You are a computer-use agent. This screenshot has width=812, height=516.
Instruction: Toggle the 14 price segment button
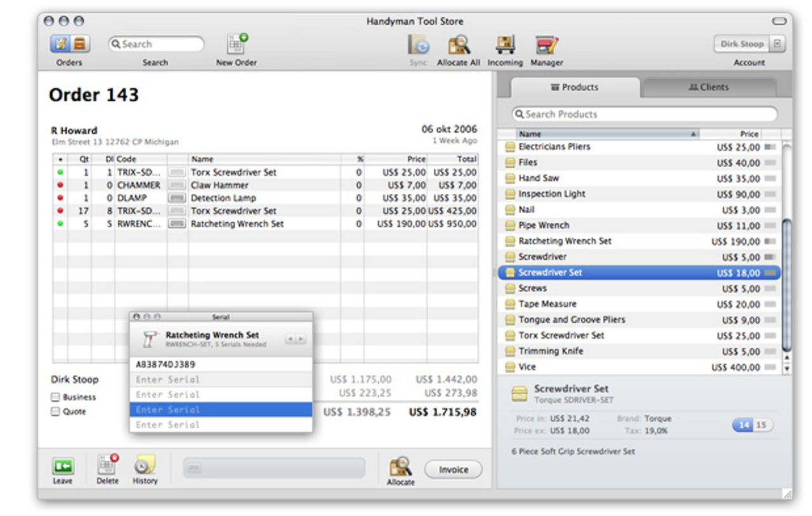tap(742, 425)
